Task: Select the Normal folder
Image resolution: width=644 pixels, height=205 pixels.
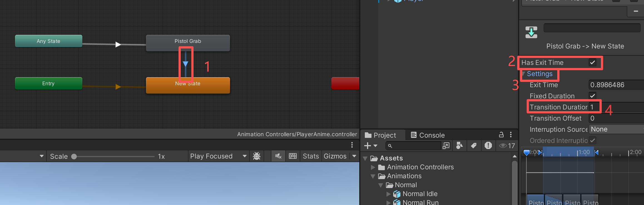Action: [406, 185]
